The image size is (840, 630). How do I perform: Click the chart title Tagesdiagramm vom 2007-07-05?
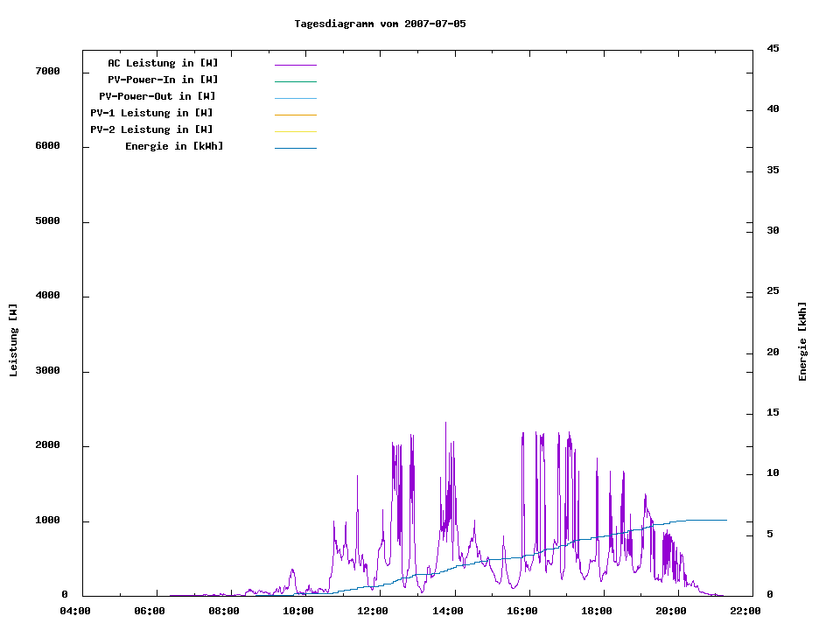point(380,24)
